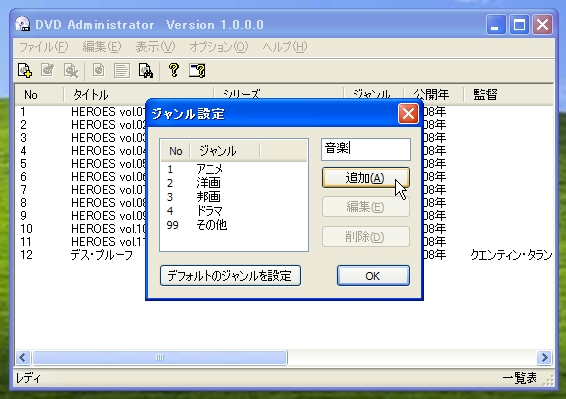Click the greyed-out edit DVD toolbar icon
566x399 pixels.
(x=48, y=70)
